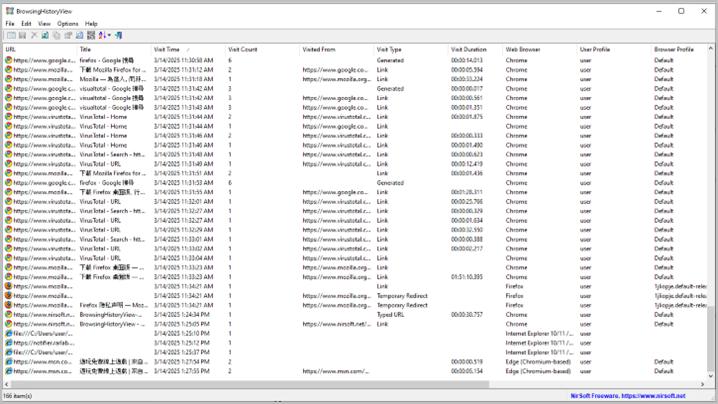Image resolution: width=718 pixels, height=404 pixels.
Task: Open the Help menu
Action: coord(91,23)
